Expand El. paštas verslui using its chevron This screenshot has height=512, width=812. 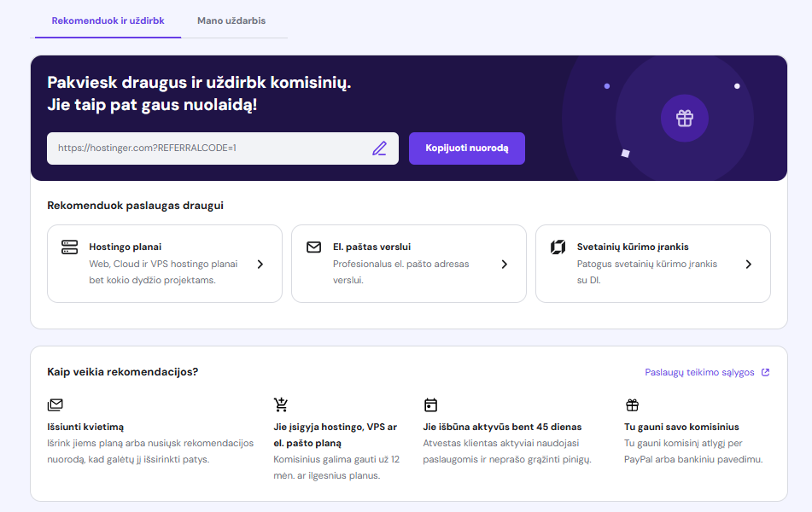coord(505,265)
